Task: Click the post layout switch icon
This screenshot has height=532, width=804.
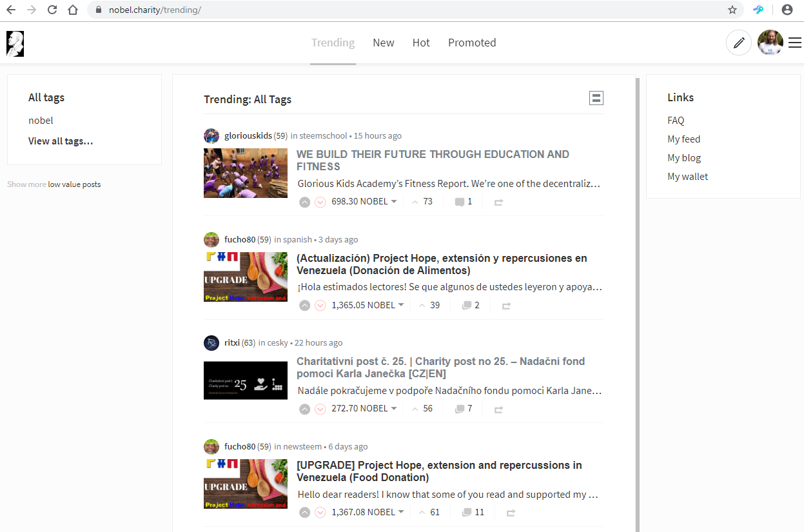Action: (596, 98)
